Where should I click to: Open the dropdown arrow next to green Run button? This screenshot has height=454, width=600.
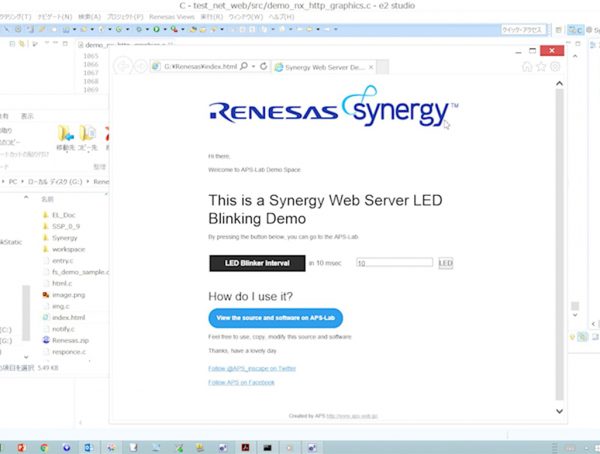[x=163, y=29]
